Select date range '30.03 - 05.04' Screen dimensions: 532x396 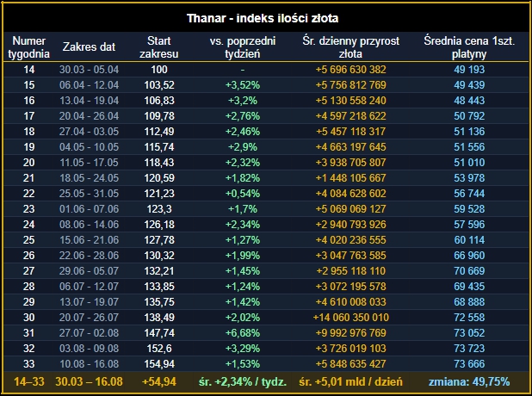tap(89, 70)
